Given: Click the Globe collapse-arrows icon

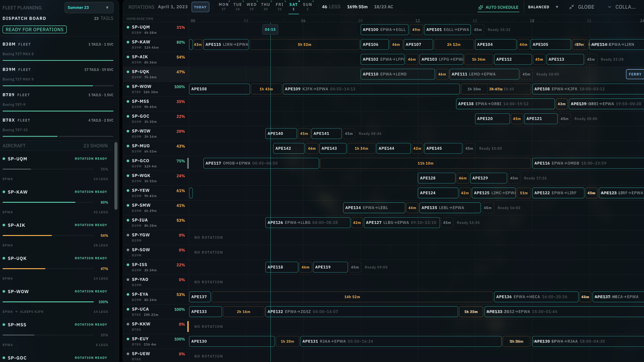Looking at the screenshot, I should 572,7.
